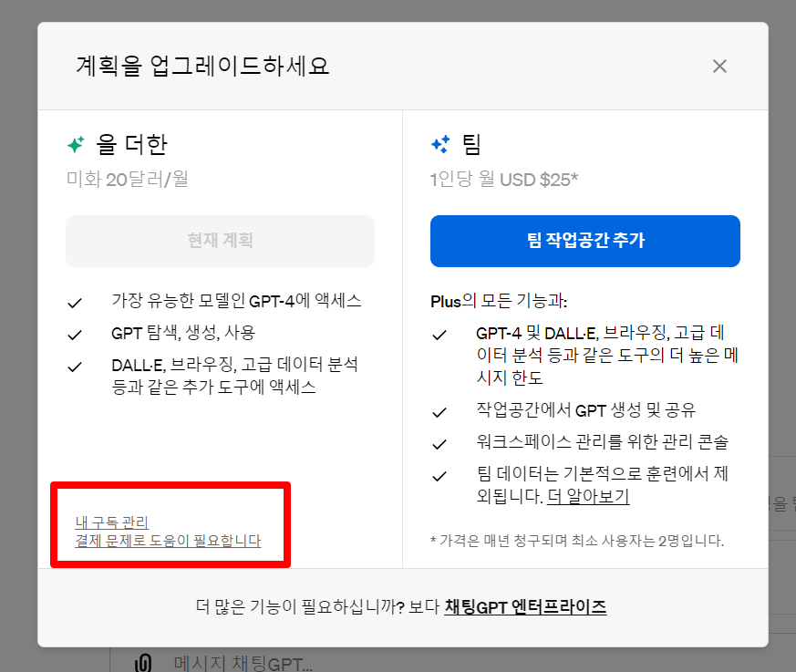Click the 가장 유능한 모델인 GPT-4에 액세스 text
Viewport: 796px width, 672px height.
pos(236,301)
